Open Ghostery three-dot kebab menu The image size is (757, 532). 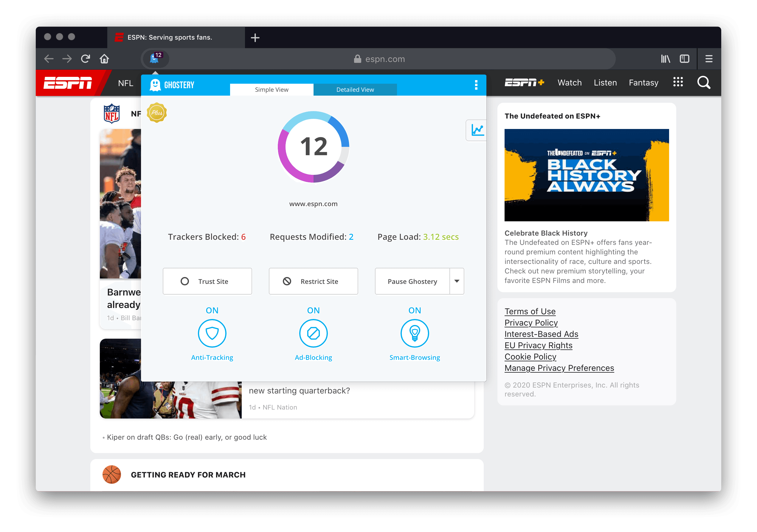(476, 85)
